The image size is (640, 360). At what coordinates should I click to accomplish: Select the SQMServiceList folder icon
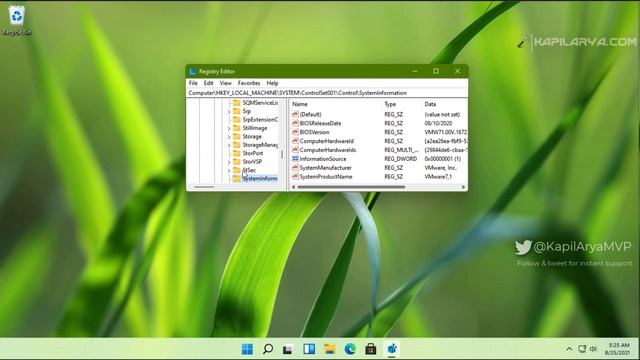point(236,102)
